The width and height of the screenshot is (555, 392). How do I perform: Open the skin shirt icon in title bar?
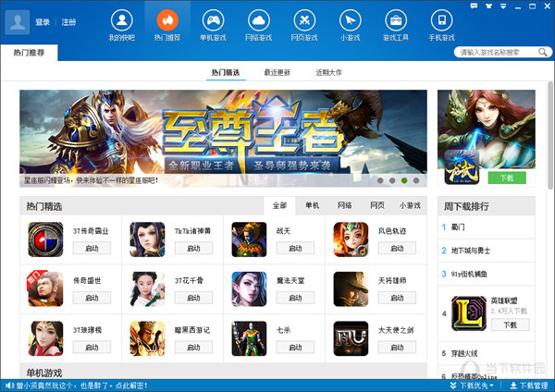pyautogui.click(x=488, y=6)
